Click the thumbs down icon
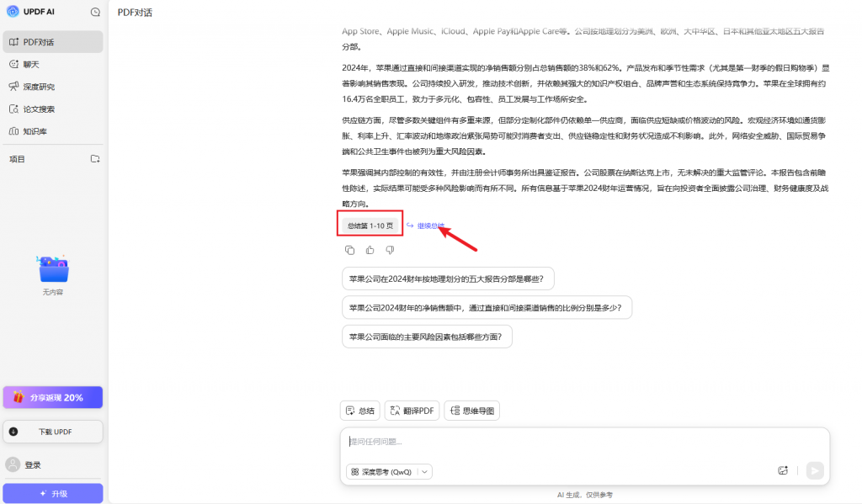This screenshot has height=504, width=862. click(390, 250)
